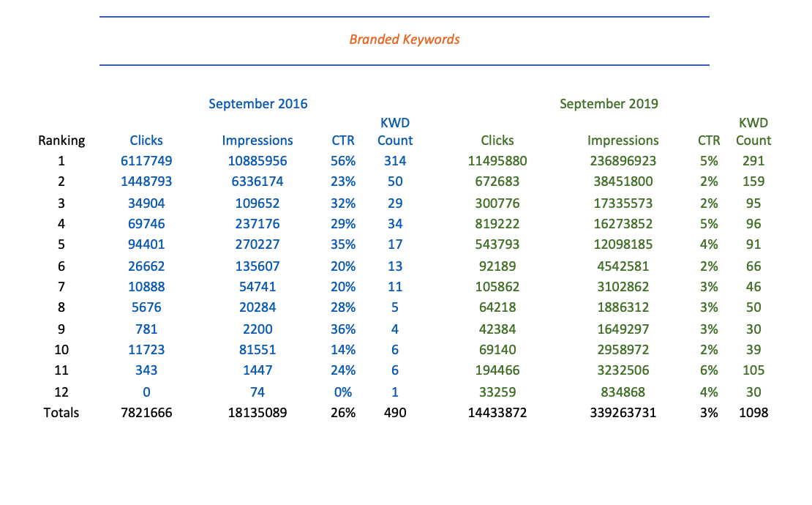Select the 23% CTR cell
812x505 pixels.
[x=343, y=182]
